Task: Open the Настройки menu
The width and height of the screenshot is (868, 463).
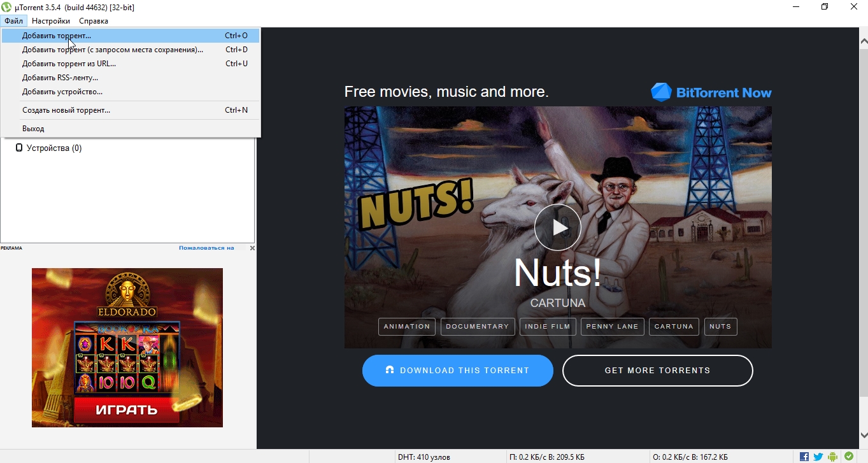Action: tap(51, 21)
